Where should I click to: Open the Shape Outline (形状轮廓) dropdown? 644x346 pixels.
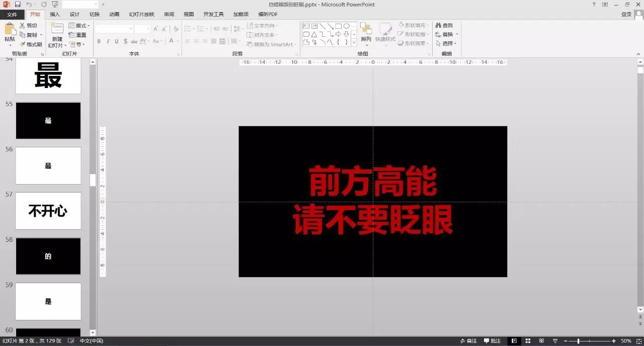[413, 34]
